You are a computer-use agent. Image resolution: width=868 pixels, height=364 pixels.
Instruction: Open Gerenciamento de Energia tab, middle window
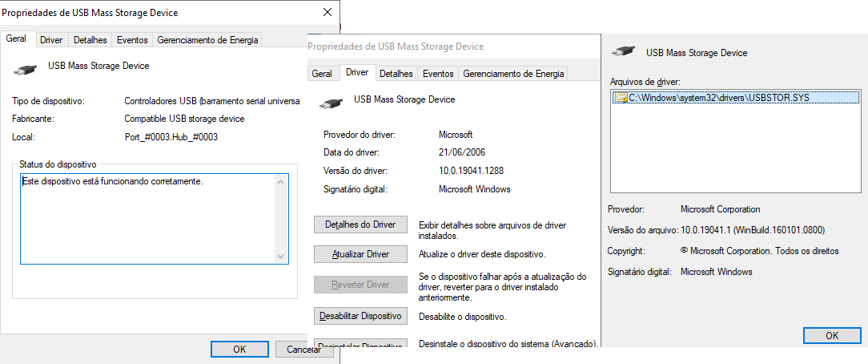513,74
